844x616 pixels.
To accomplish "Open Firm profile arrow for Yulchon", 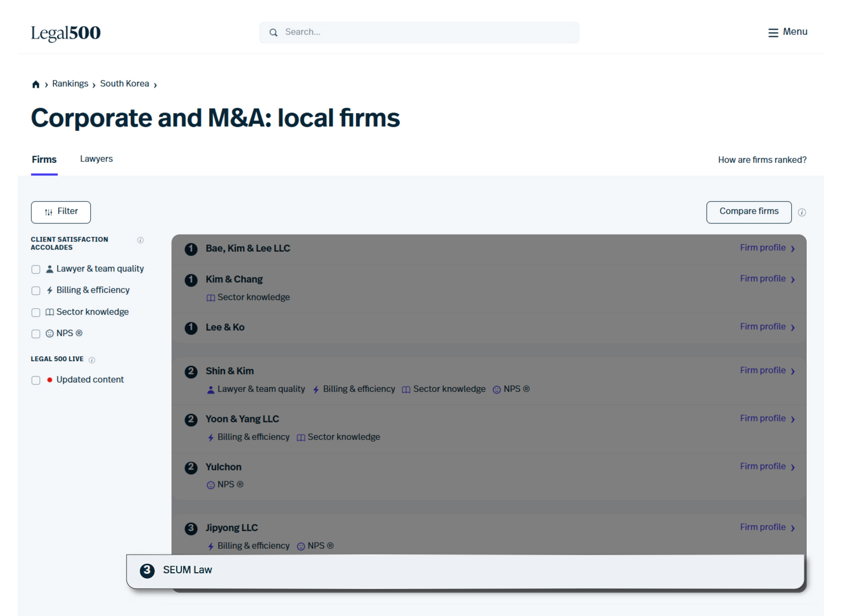I will point(793,467).
